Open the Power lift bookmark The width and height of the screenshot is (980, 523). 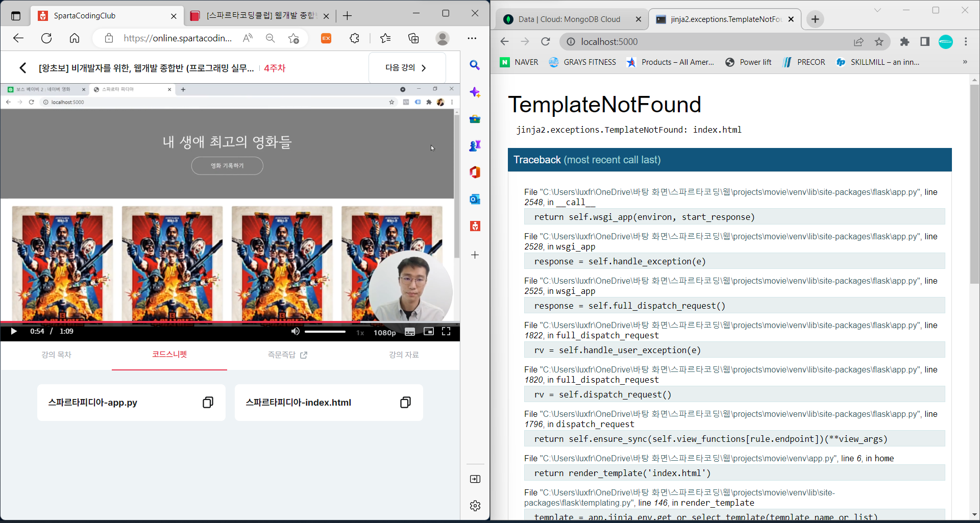748,62
